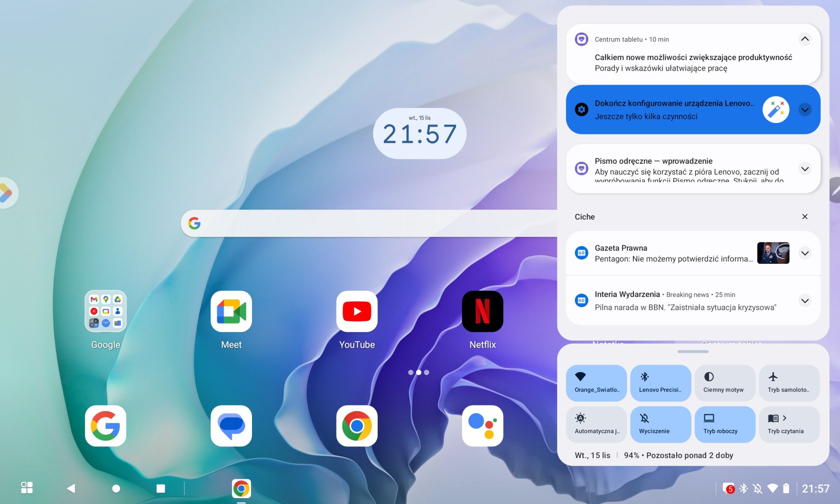The image size is (840, 504).
Task: Open the Google apps folder
Action: click(105, 311)
